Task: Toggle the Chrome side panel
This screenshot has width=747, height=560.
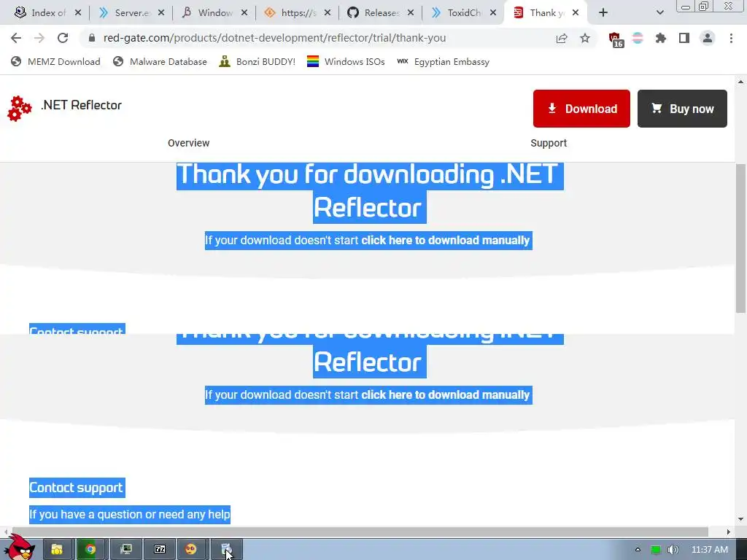Action: 684,38
